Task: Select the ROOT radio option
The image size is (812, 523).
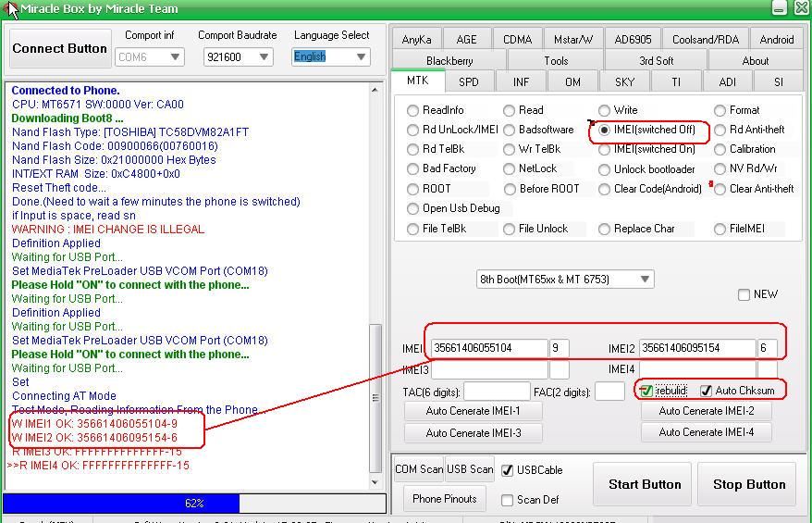Action: tap(413, 189)
